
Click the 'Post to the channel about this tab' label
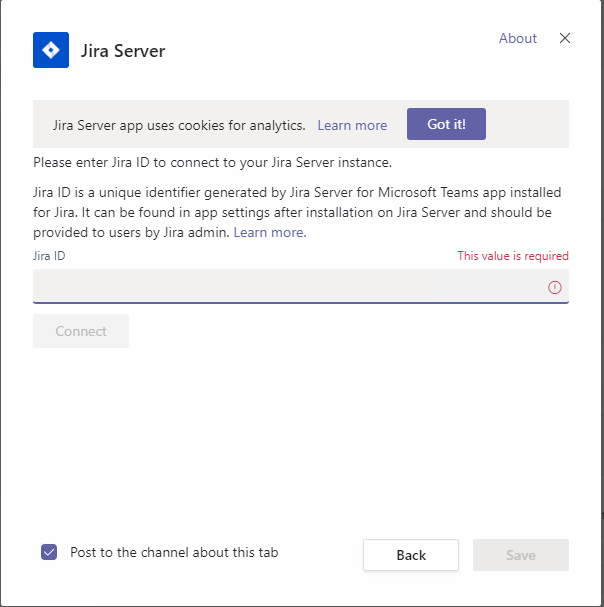[x=174, y=552]
